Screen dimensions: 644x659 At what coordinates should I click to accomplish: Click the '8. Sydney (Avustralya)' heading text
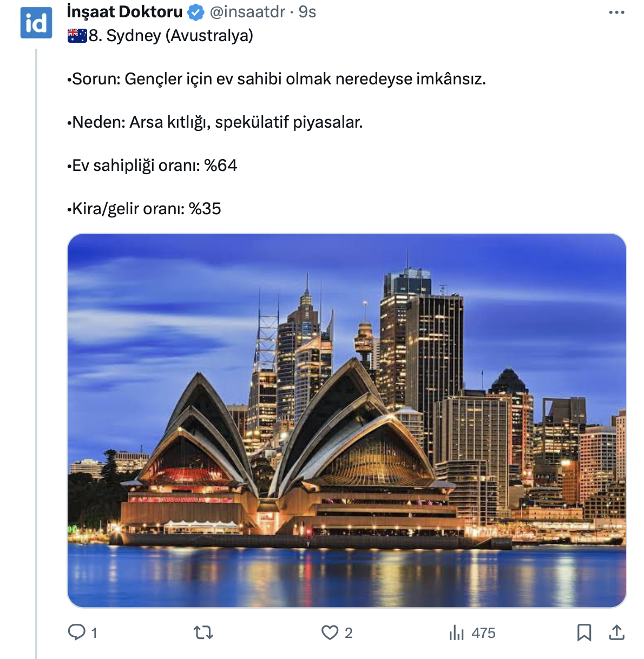point(171,36)
